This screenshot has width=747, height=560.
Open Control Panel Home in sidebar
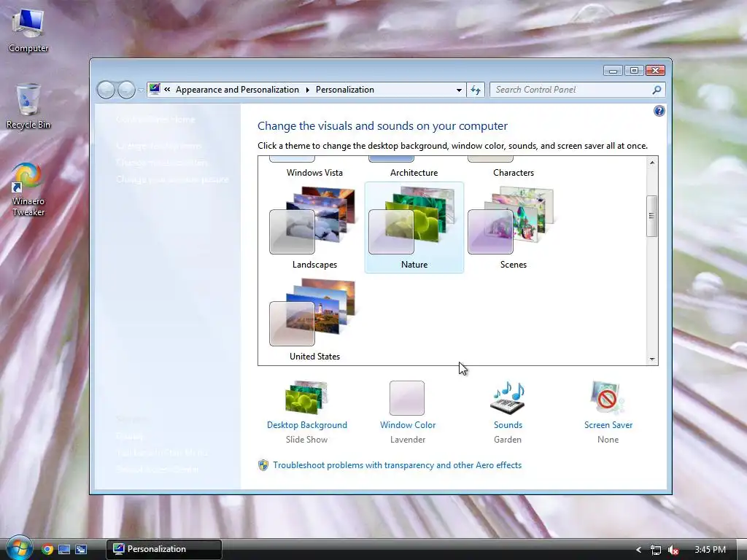tap(155, 120)
